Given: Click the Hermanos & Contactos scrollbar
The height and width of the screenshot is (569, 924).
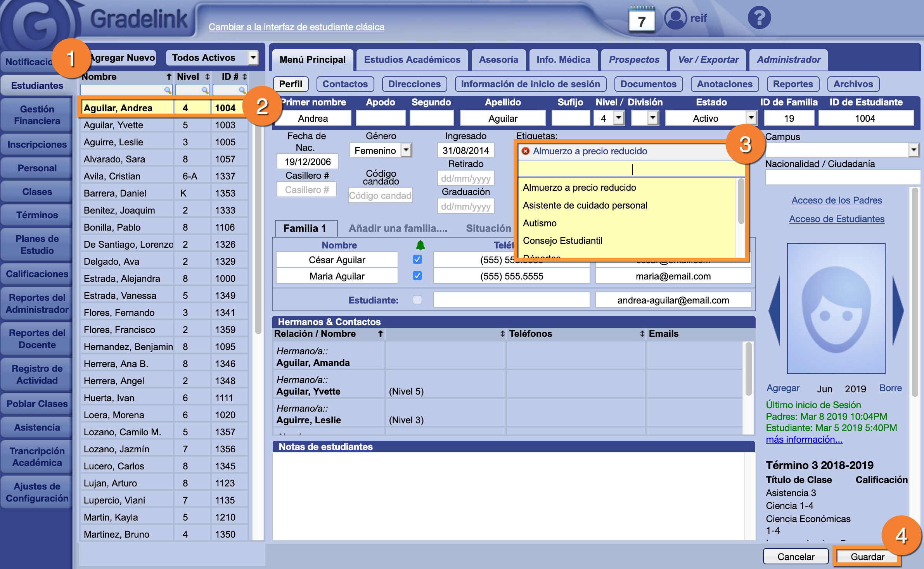Looking at the screenshot, I should [748, 368].
